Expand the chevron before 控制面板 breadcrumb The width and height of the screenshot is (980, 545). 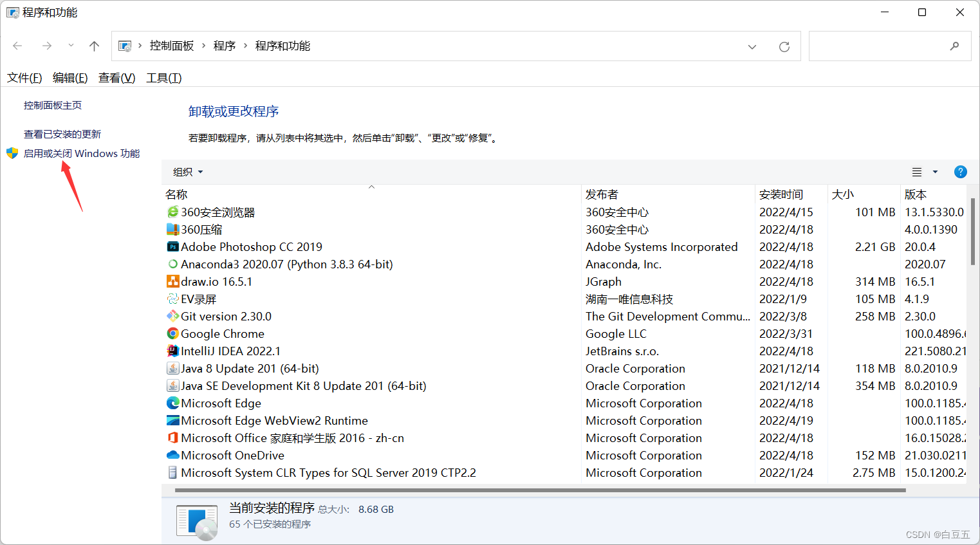tap(140, 46)
